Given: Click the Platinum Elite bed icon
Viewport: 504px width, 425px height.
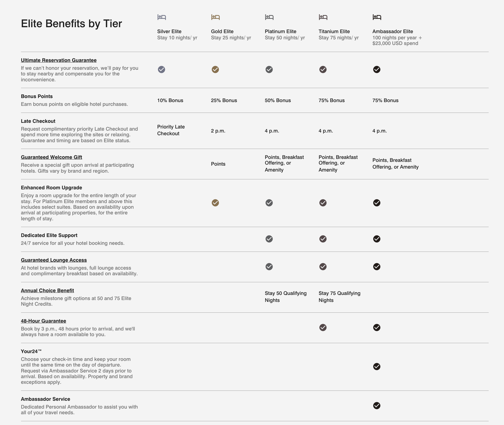Looking at the screenshot, I should coord(269,17).
